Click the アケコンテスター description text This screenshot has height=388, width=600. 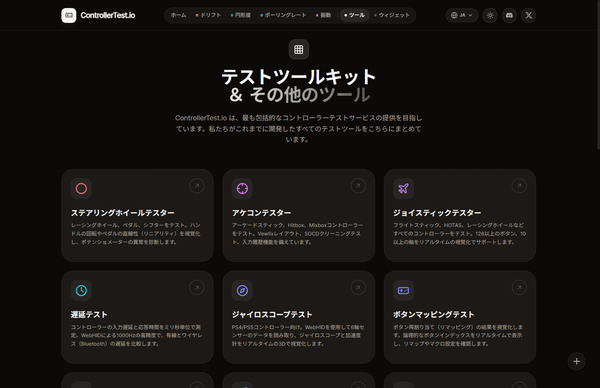pyautogui.click(x=297, y=233)
